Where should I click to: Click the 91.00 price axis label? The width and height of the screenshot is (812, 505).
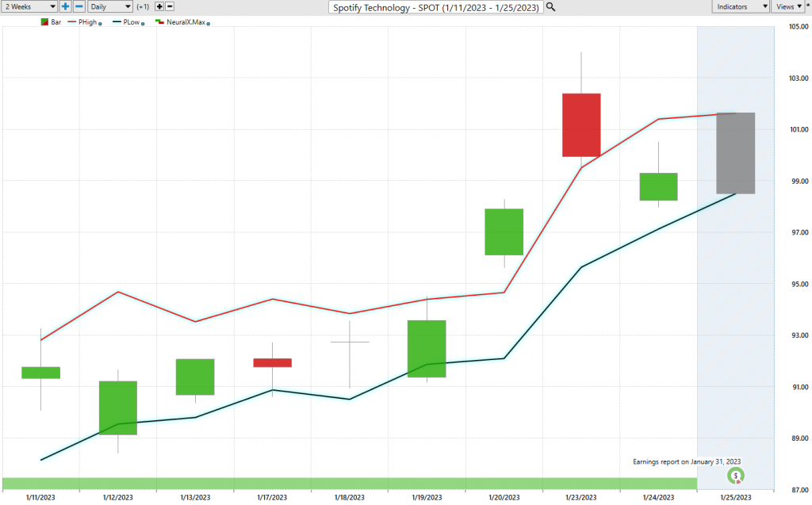799,387
